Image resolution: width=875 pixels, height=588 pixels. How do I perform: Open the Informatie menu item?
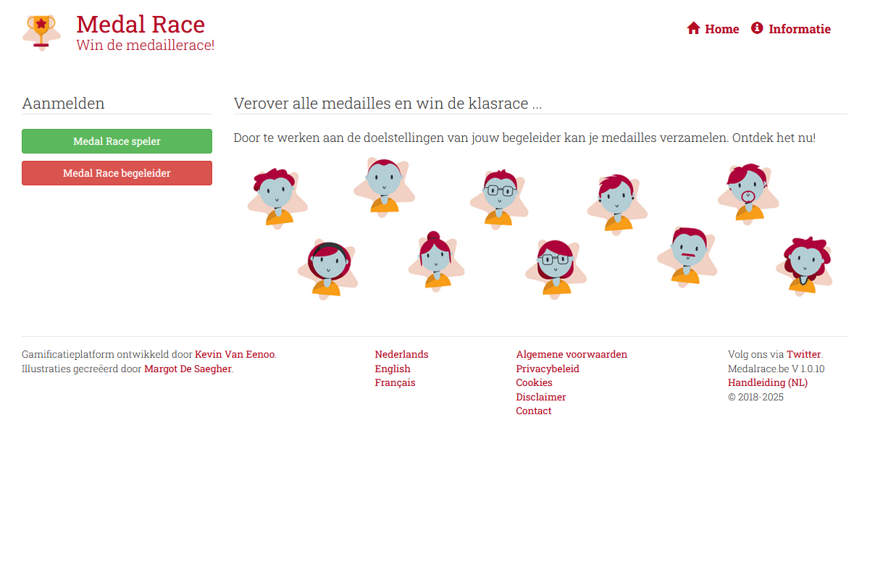coord(791,29)
